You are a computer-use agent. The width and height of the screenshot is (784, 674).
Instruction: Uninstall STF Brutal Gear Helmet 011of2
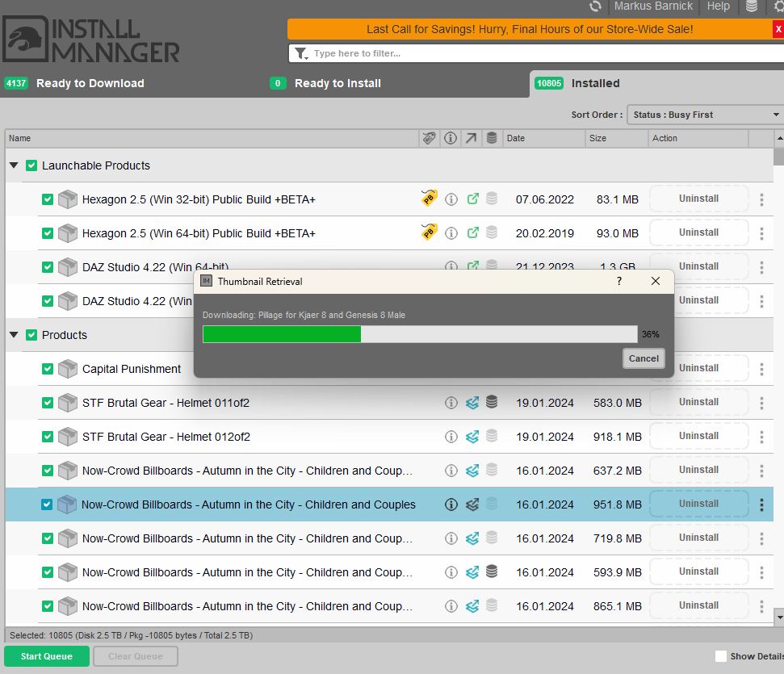[x=698, y=402]
